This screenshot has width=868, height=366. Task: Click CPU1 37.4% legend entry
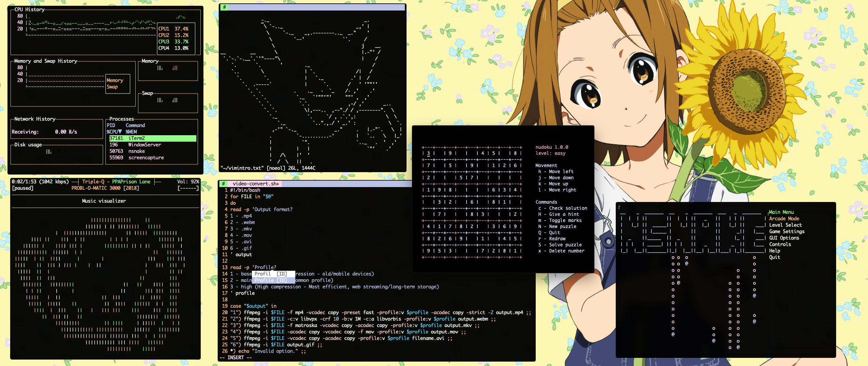click(173, 29)
